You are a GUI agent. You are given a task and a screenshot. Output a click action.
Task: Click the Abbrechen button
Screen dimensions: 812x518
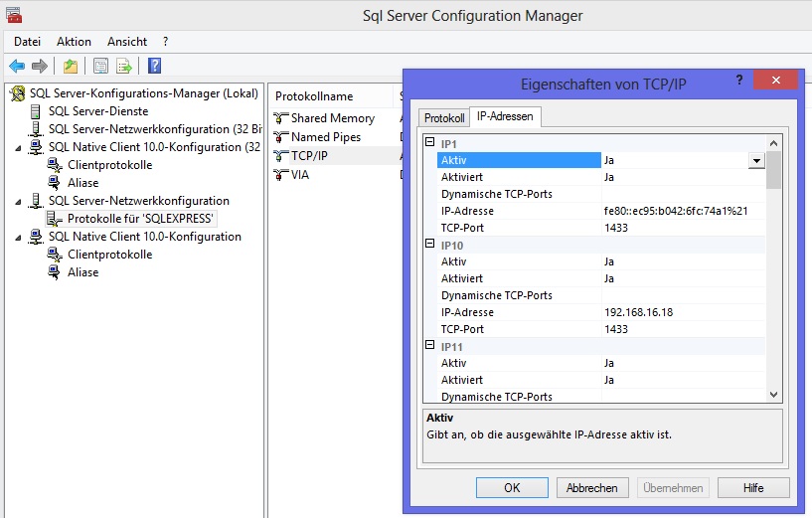click(592, 488)
